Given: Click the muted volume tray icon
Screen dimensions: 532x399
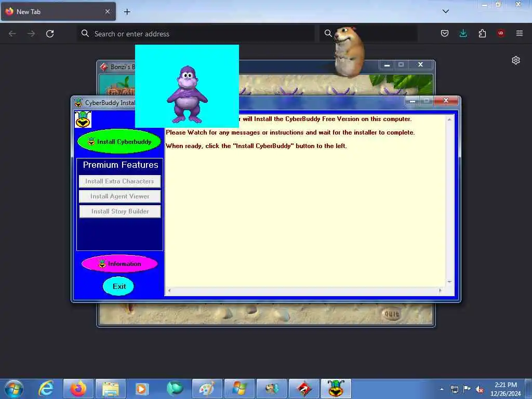Looking at the screenshot, I should 480,390.
